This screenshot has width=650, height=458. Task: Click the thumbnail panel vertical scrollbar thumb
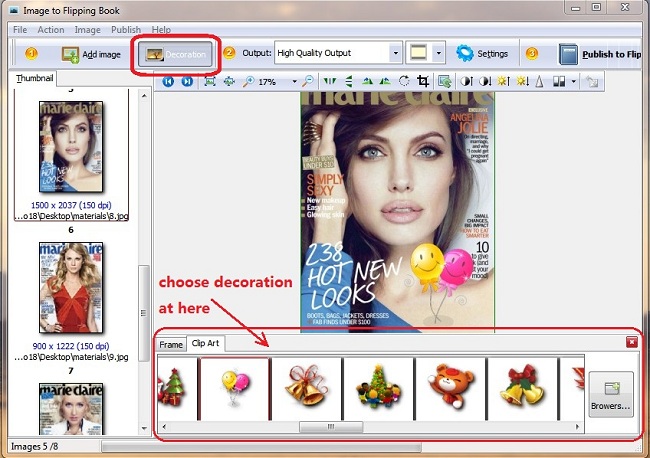[144, 313]
